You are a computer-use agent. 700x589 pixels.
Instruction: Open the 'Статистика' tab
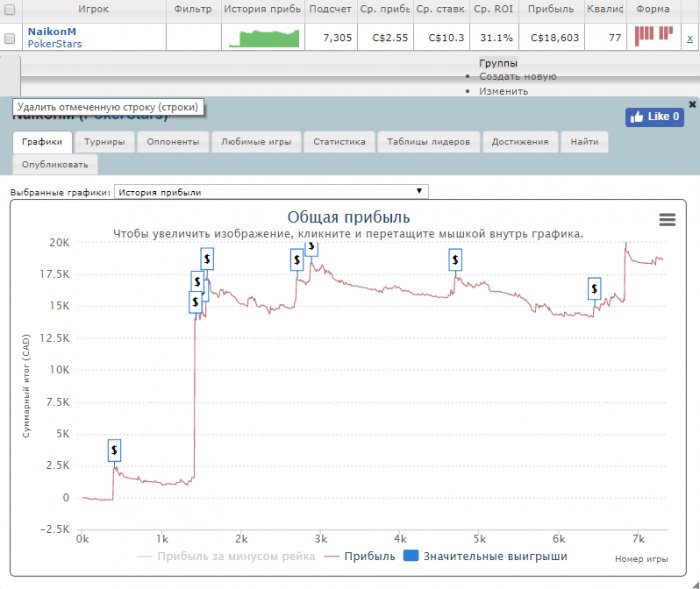coord(338,142)
